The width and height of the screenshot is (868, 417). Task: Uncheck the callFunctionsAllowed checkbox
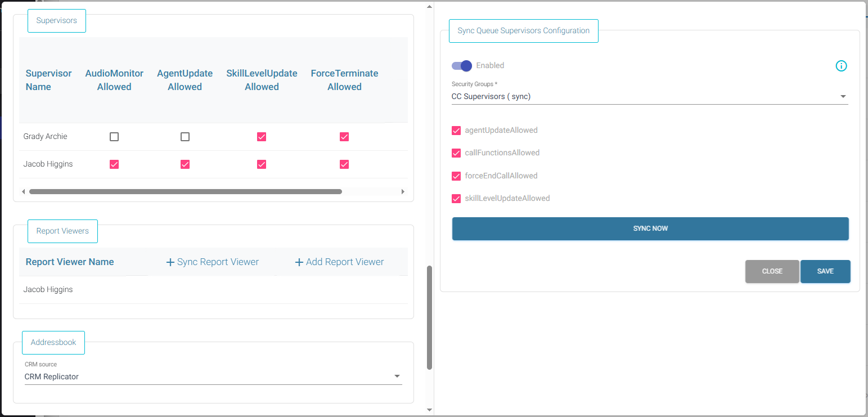tap(456, 153)
